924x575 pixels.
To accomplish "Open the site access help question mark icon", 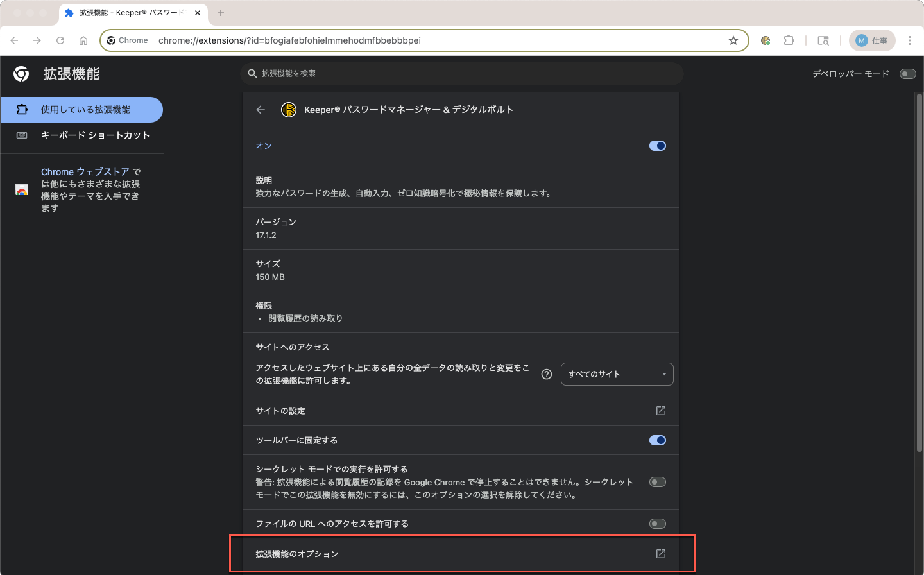I will click(547, 374).
